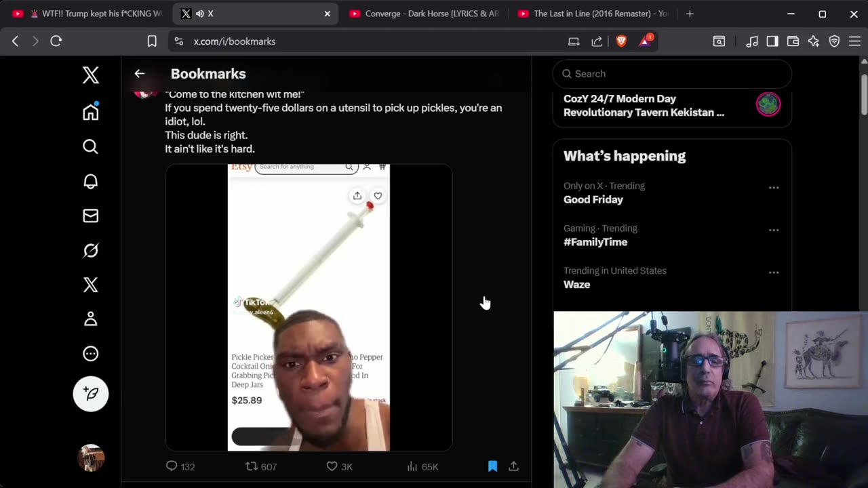
Task: Open #FamilyTime trending topic
Action: [x=595, y=242]
